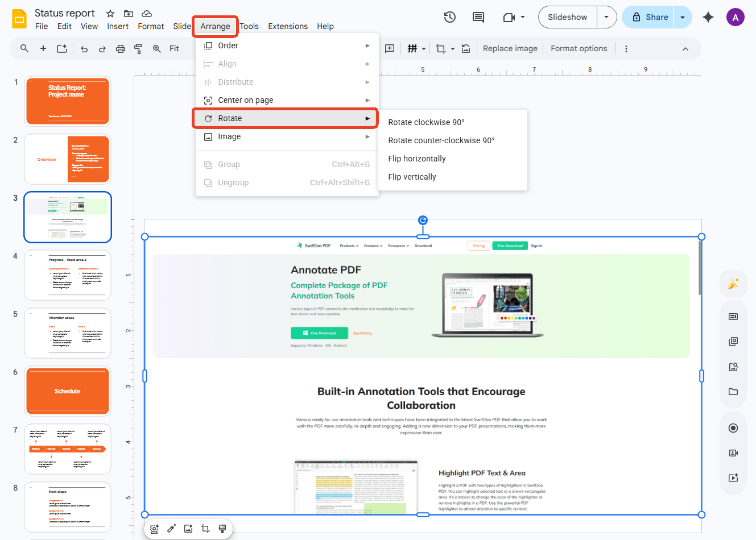This screenshot has height=540, width=756.
Task: Open the Extensions menu
Action: [x=288, y=26]
